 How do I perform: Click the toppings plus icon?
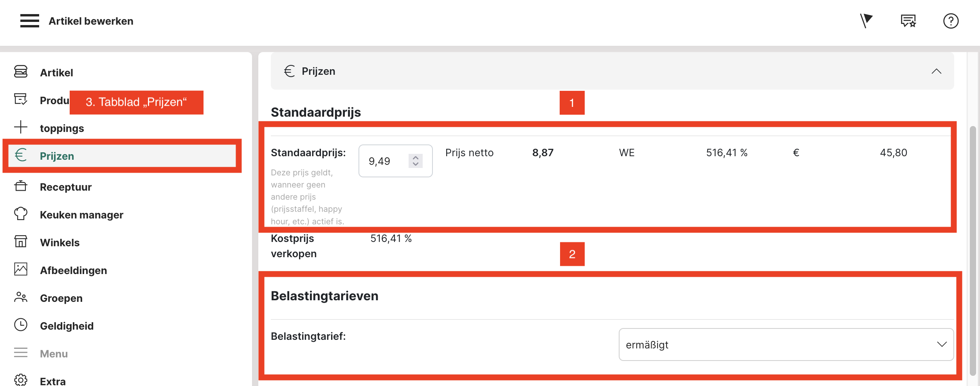pyautogui.click(x=21, y=127)
